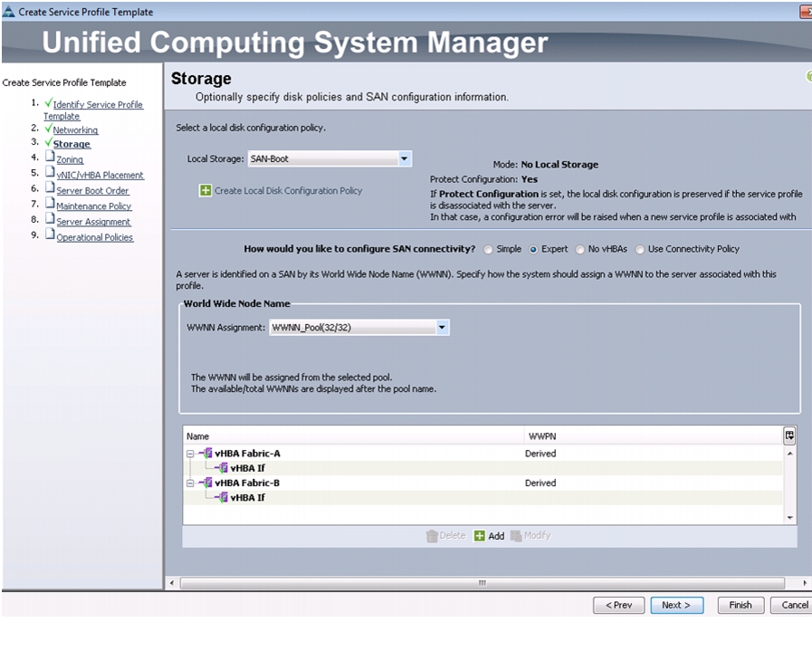Select the vHBA Fabric-A row
812x651 pixels.
click(x=483, y=453)
